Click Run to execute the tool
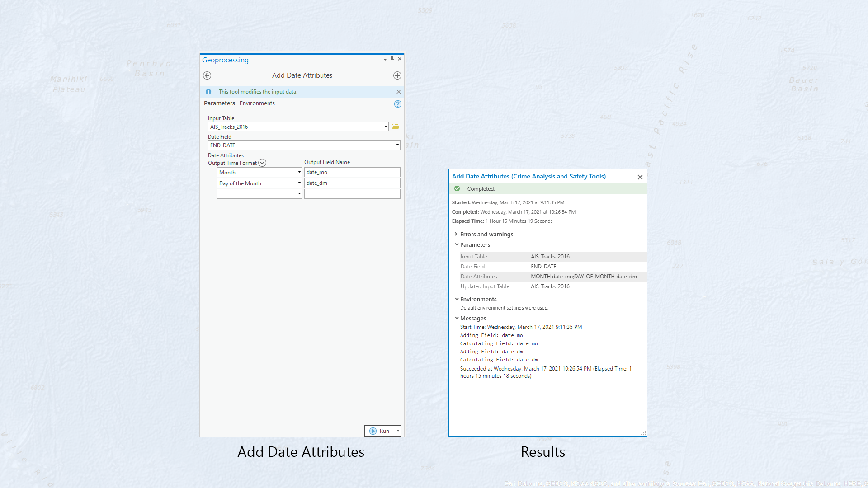 click(380, 430)
